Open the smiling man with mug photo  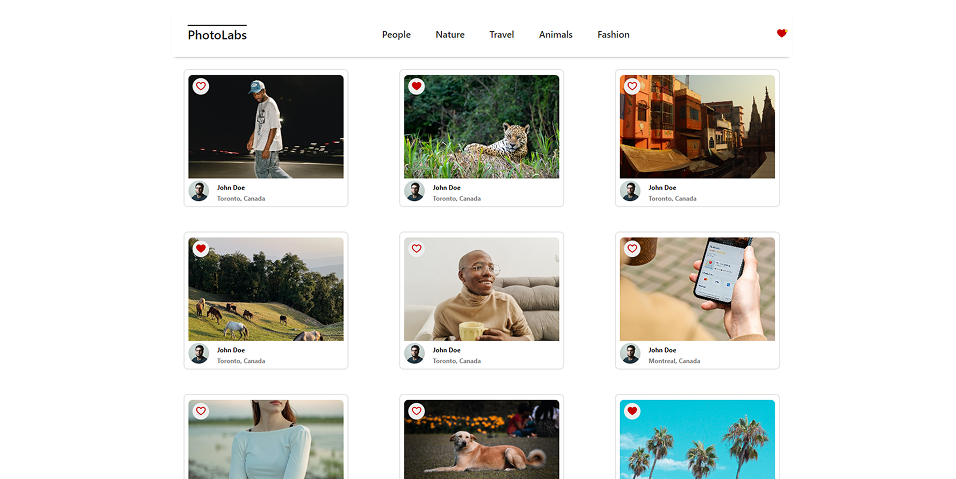tap(482, 289)
